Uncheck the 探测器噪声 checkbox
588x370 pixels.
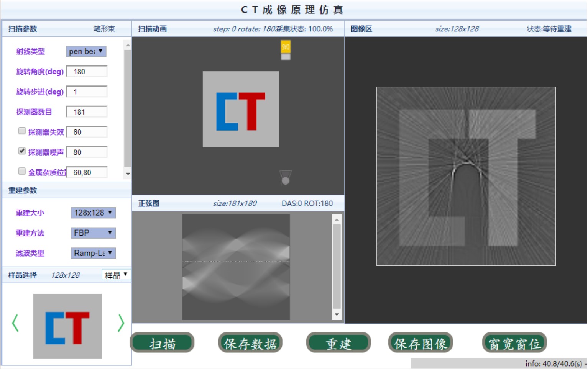click(x=22, y=151)
